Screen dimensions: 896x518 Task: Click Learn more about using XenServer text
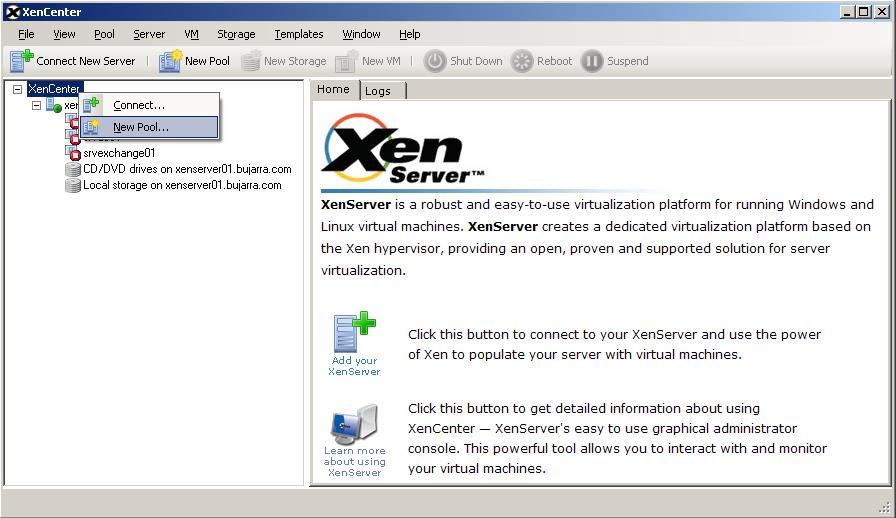click(354, 461)
